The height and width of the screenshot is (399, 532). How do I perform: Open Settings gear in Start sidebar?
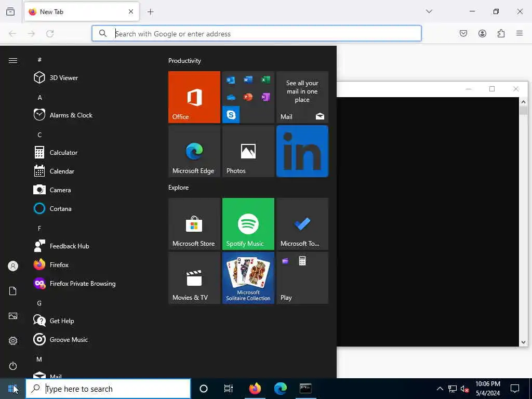coord(13,341)
